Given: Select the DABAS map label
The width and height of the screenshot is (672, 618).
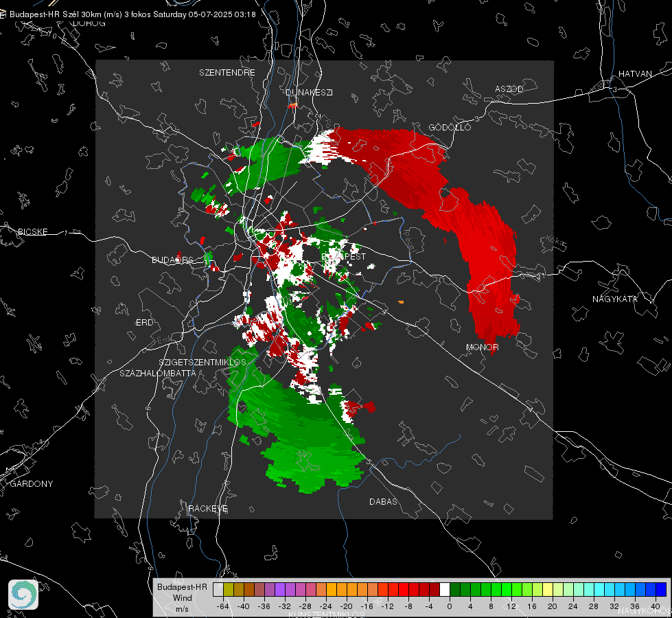Looking at the screenshot, I should [x=384, y=501].
